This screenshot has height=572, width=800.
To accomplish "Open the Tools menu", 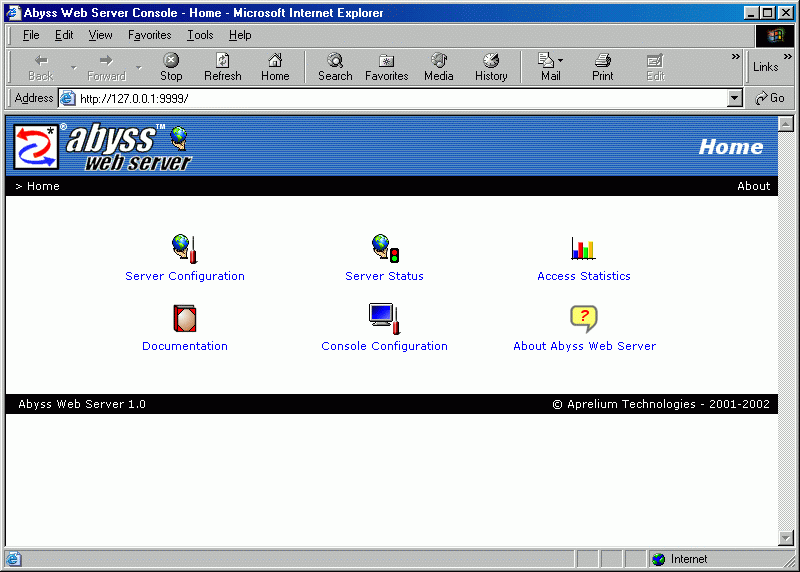I will click(x=200, y=35).
